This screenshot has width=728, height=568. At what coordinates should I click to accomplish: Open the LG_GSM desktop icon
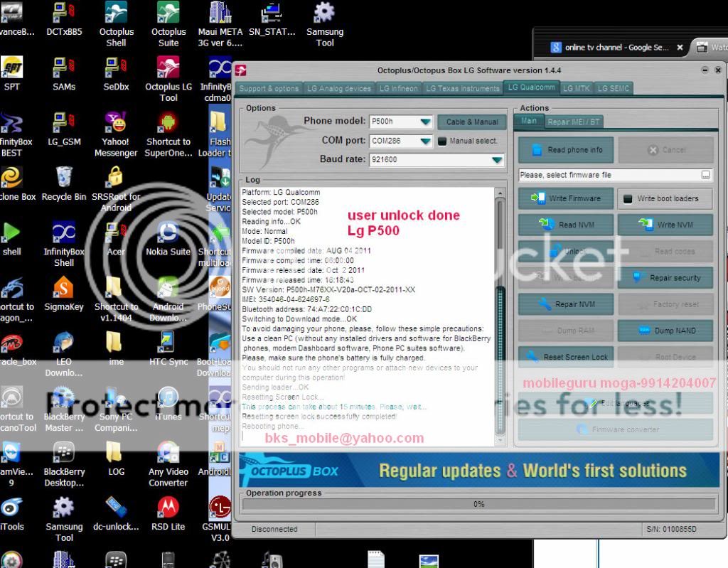click(64, 129)
